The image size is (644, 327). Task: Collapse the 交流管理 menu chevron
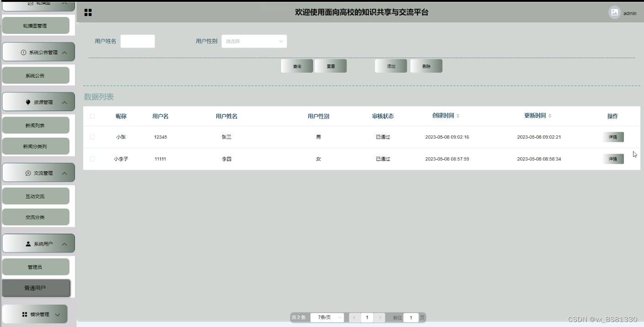(x=64, y=173)
